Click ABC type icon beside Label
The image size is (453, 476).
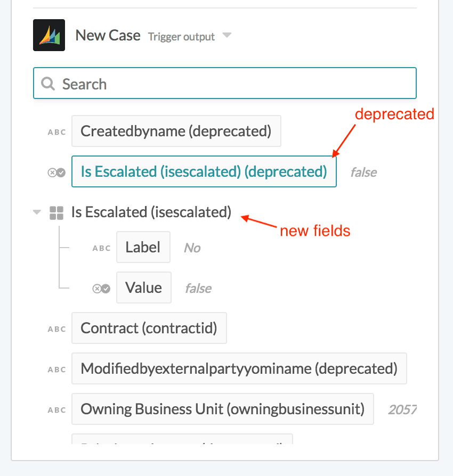[101, 248]
